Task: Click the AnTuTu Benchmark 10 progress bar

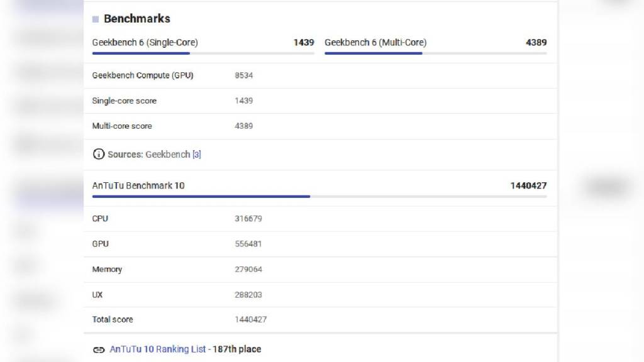Action: coord(319,196)
